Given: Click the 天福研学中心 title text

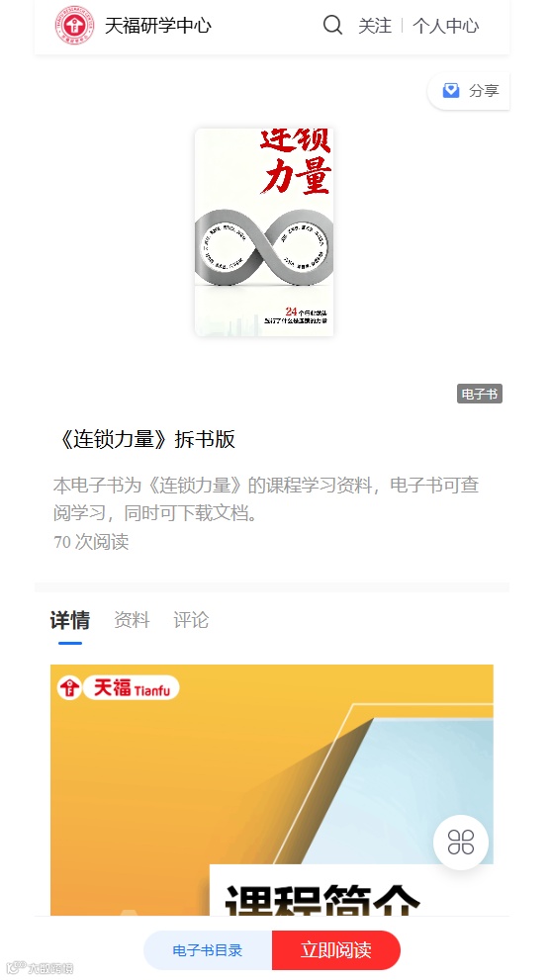Looking at the screenshot, I should coord(158,26).
